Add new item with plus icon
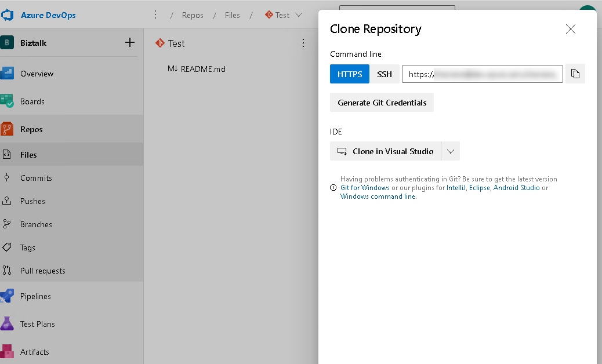The image size is (602, 364). click(130, 42)
